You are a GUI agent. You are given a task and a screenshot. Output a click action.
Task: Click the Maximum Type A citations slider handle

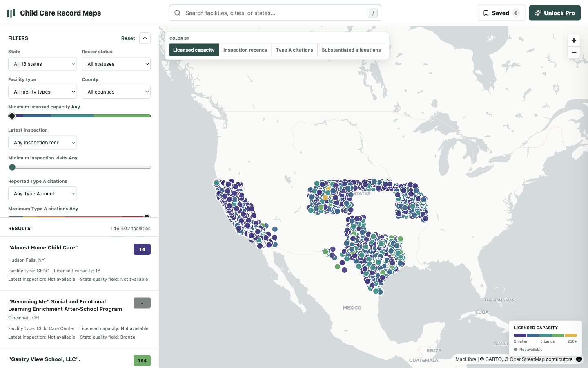[147, 217]
